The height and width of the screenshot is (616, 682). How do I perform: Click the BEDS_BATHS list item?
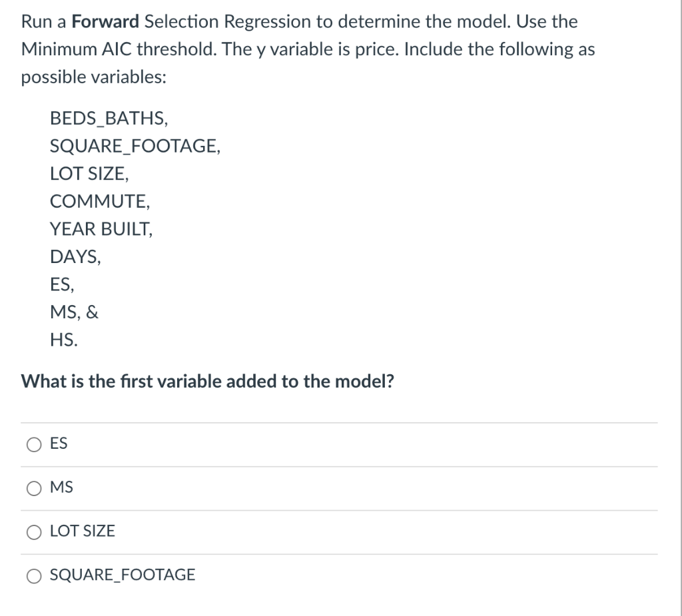109,119
